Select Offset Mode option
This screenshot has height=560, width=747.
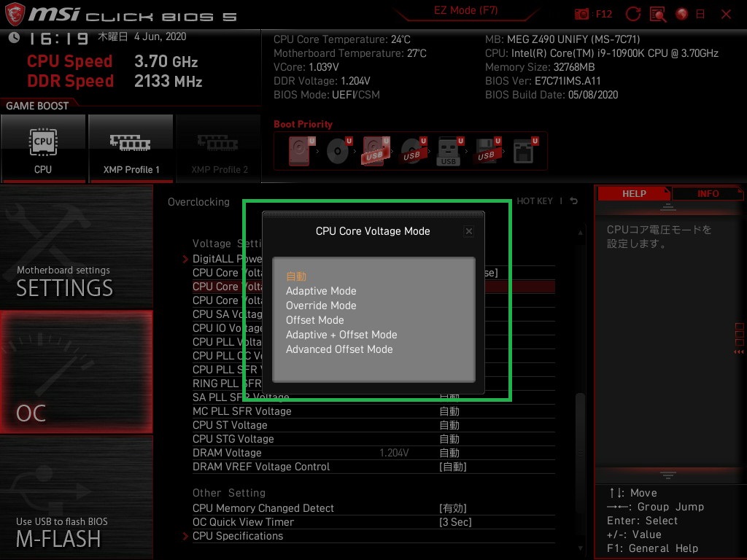click(314, 320)
